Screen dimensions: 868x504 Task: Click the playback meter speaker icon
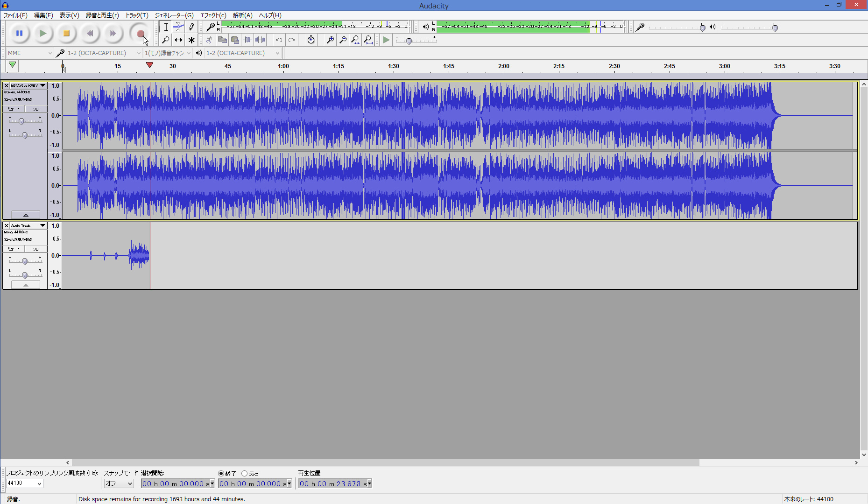(x=425, y=27)
